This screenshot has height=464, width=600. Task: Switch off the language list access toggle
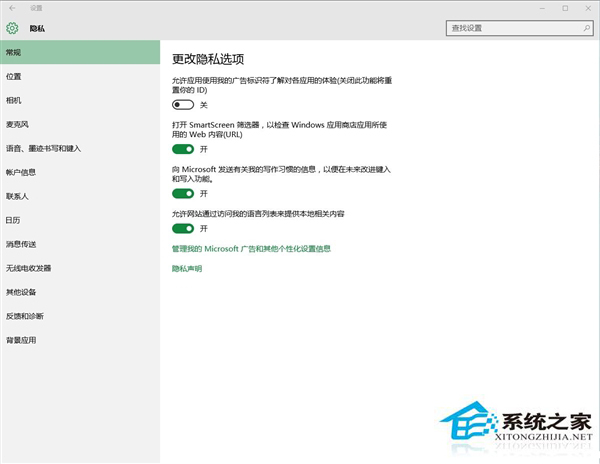pyautogui.click(x=183, y=228)
